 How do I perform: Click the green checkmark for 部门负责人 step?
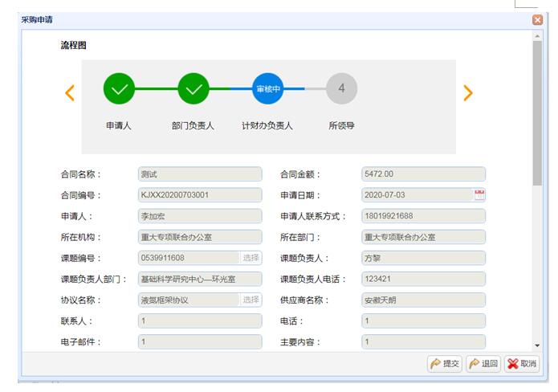click(x=193, y=89)
